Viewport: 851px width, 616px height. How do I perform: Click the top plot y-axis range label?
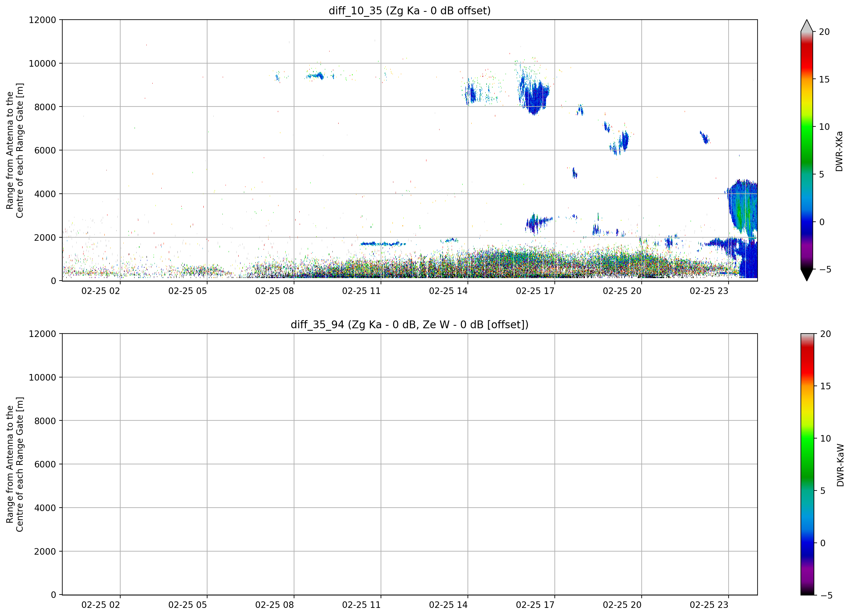(x=15, y=150)
